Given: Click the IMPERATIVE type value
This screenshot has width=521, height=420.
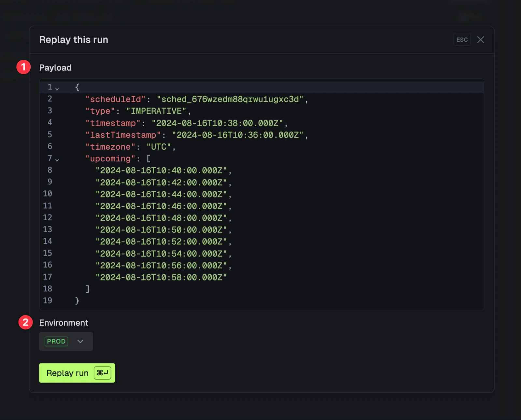Looking at the screenshot, I should point(156,111).
